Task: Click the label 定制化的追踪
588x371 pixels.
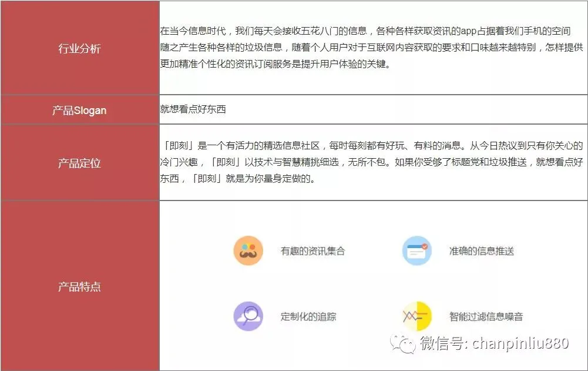Action: [308, 316]
